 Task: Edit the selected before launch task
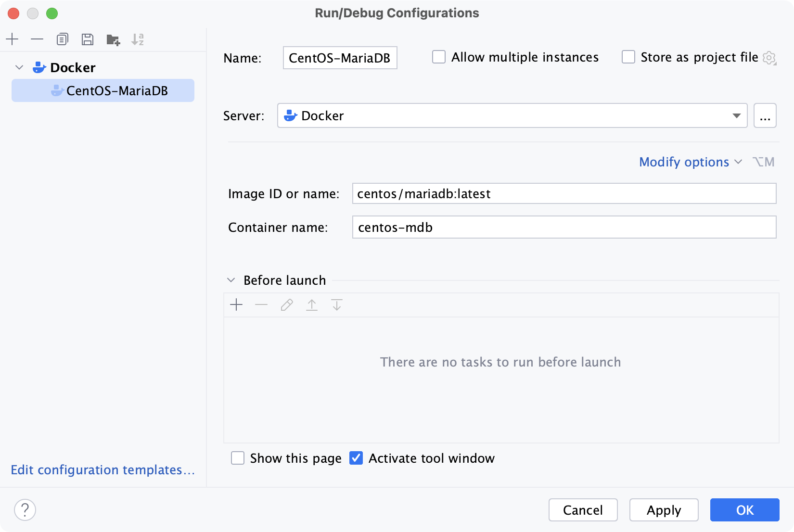click(x=286, y=304)
